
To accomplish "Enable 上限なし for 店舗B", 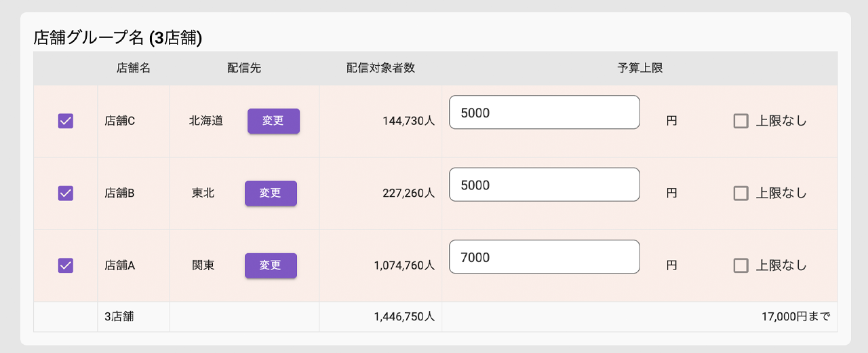I will (x=741, y=193).
